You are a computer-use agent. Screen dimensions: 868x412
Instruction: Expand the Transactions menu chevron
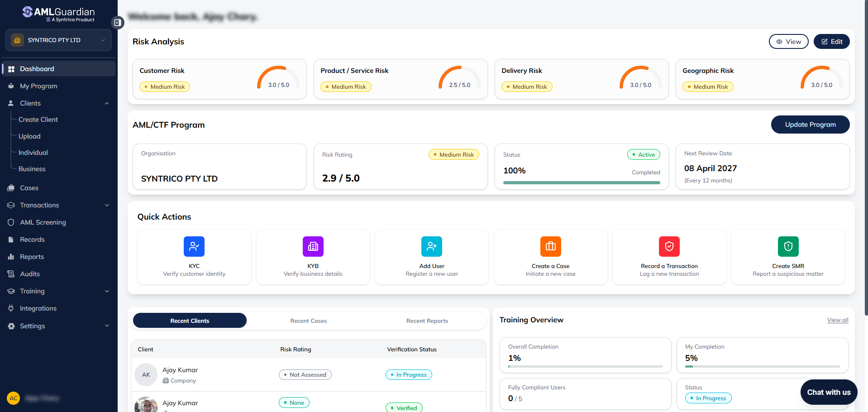tap(107, 205)
